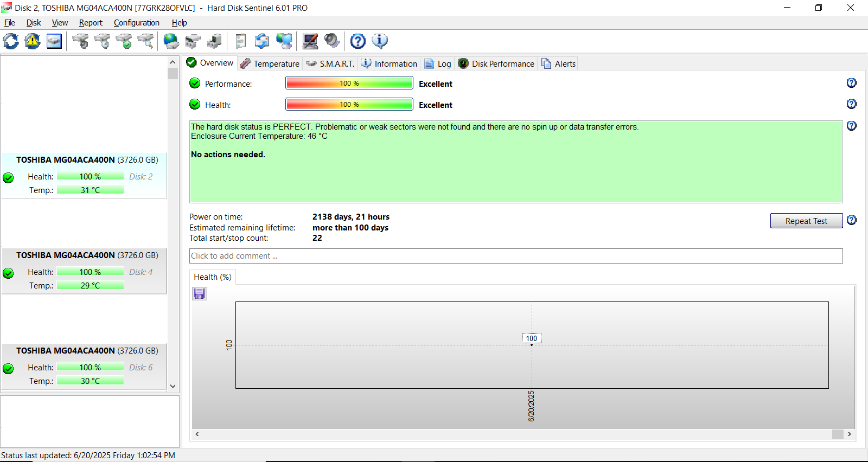The width and height of the screenshot is (868, 462).
Task: Switch to the Overview tab
Action: click(210, 63)
